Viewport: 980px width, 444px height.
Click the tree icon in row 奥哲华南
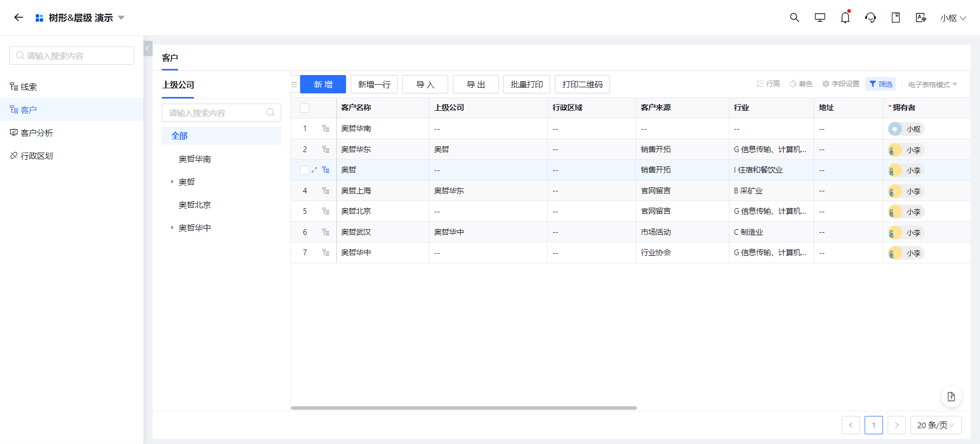pos(326,129)
